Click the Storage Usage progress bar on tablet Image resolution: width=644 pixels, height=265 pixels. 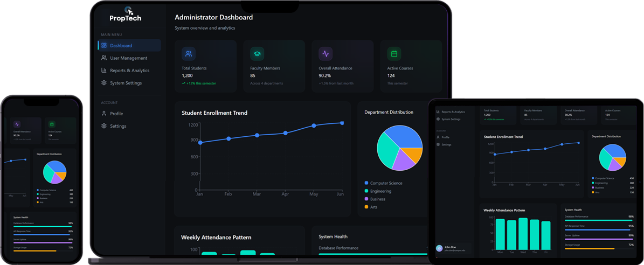(x=598, y=249)
